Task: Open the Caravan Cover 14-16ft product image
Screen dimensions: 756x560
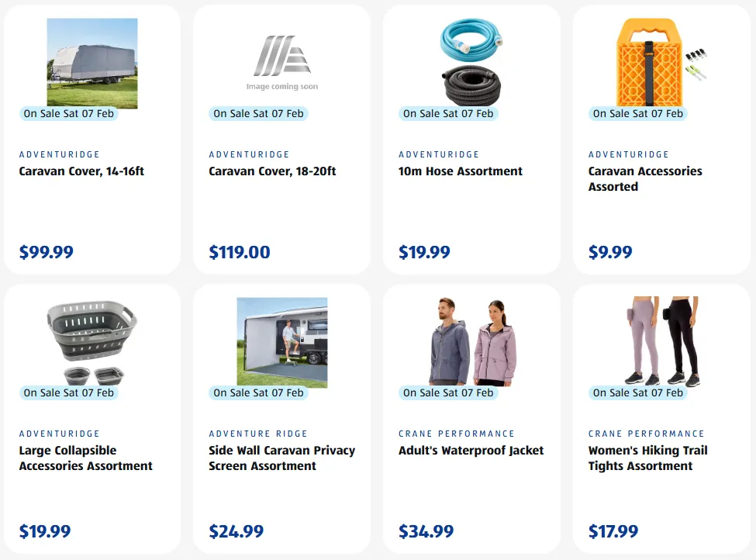Action: (92, 62)
